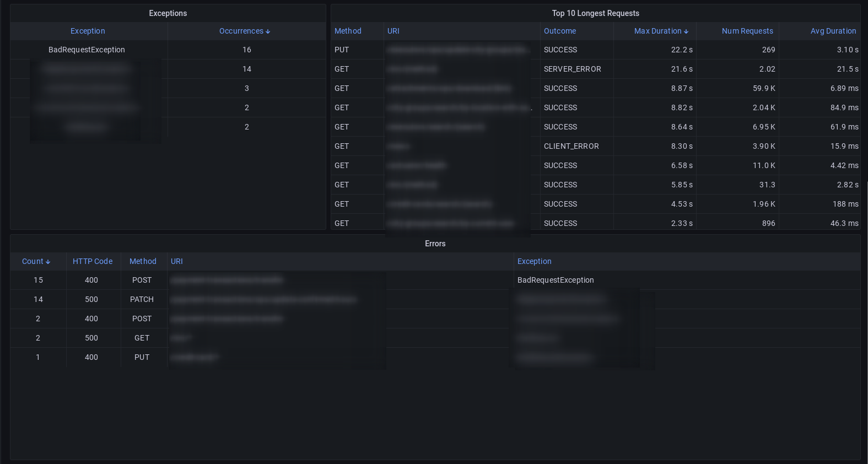The image size is (868, 464).
Task: Select the 8.82 s max duration cell
Action: 682,107
